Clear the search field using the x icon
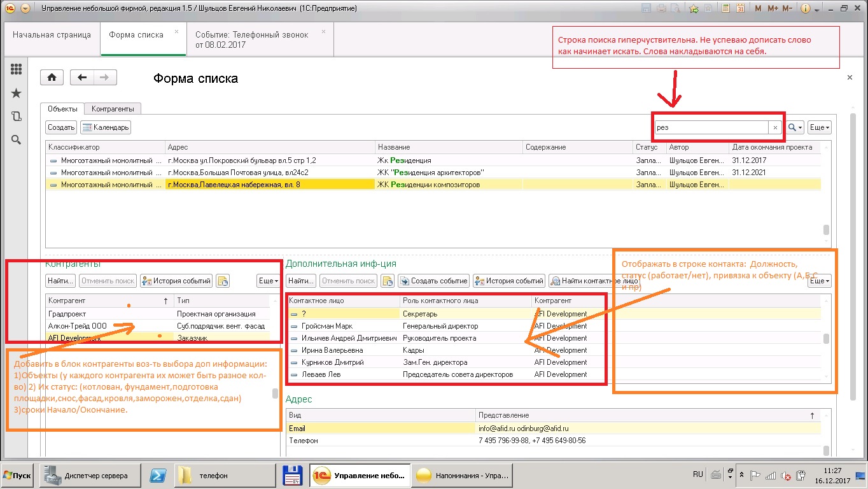868x489 pixels. click(775, 127)
